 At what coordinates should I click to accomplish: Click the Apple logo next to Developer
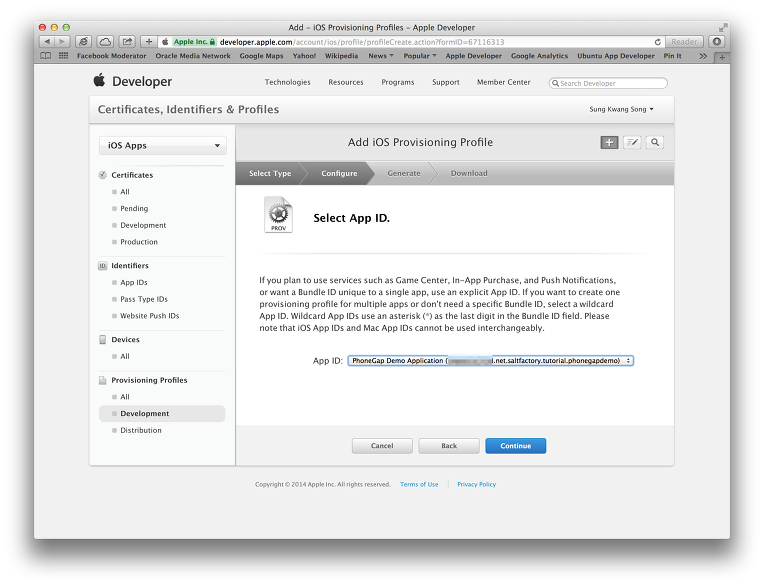(99, 80)
